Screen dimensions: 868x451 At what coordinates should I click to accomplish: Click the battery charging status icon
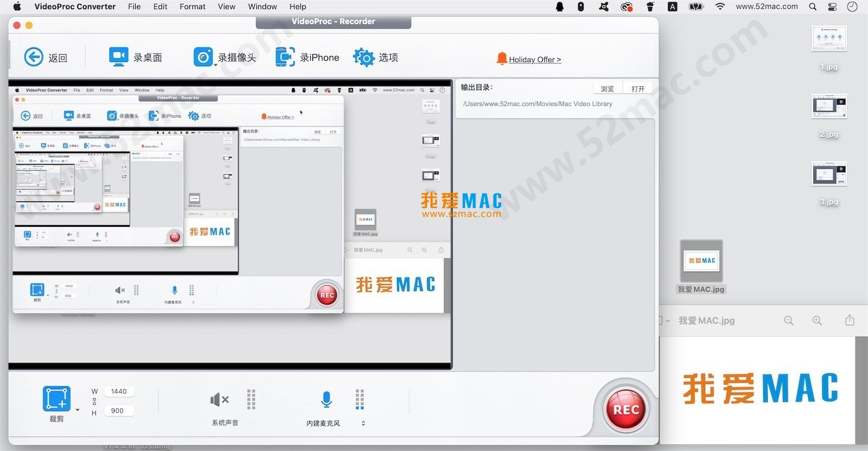(x=696, y=7)
